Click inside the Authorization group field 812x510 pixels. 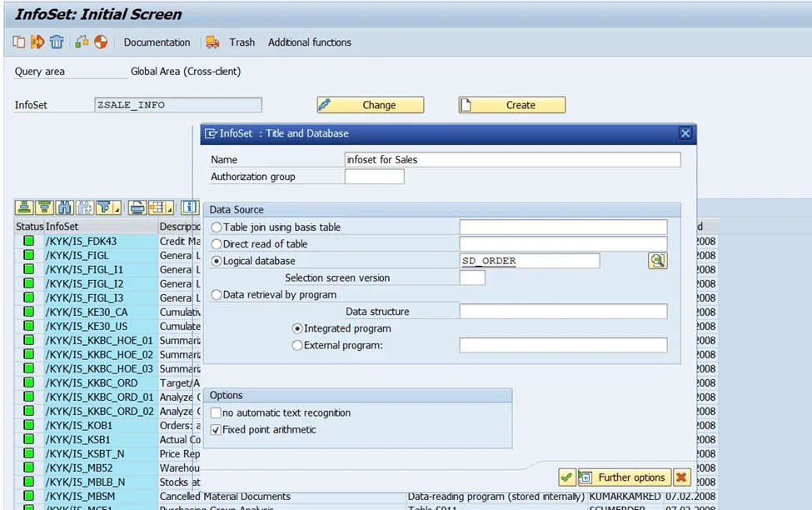point(375,176)
